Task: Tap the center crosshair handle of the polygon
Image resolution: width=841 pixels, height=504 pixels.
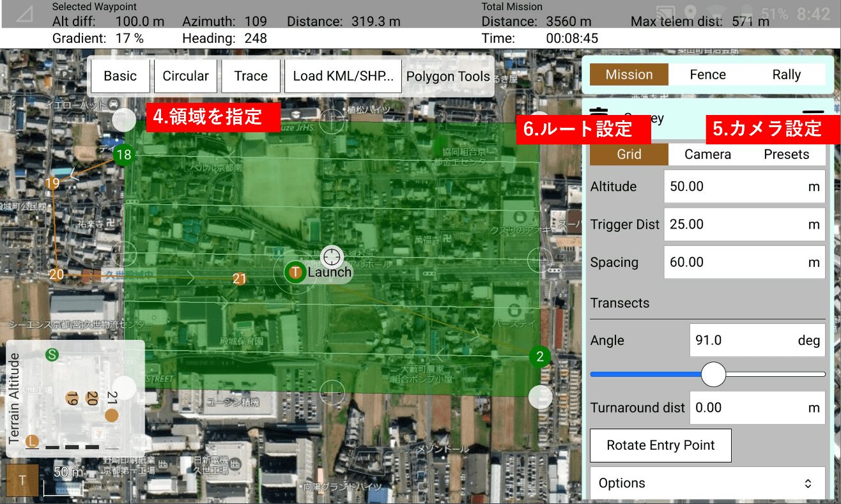Action: 332,256
